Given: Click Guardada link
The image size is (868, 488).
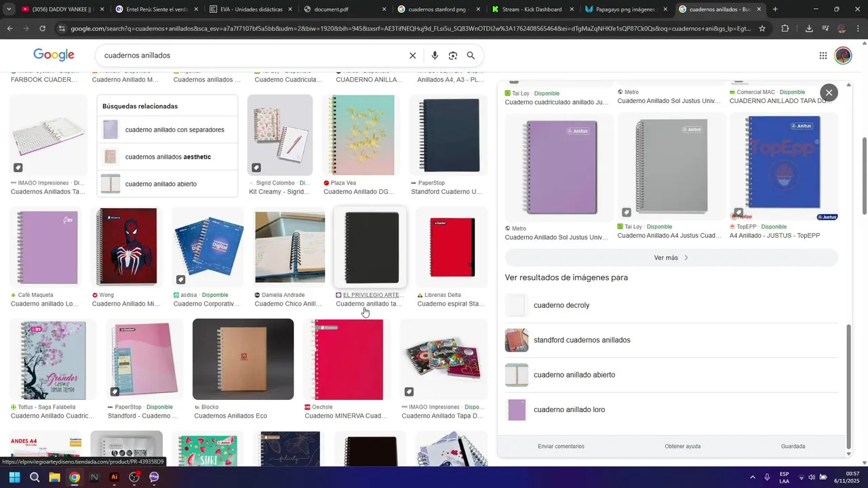Looking at the screenshot, I should pyautogui.click(x=793, y=446).
